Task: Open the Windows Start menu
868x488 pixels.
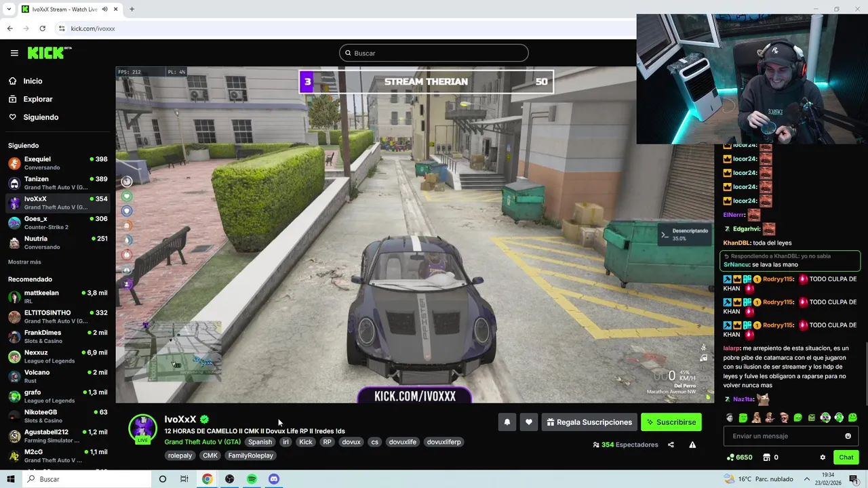Action: 10,479
